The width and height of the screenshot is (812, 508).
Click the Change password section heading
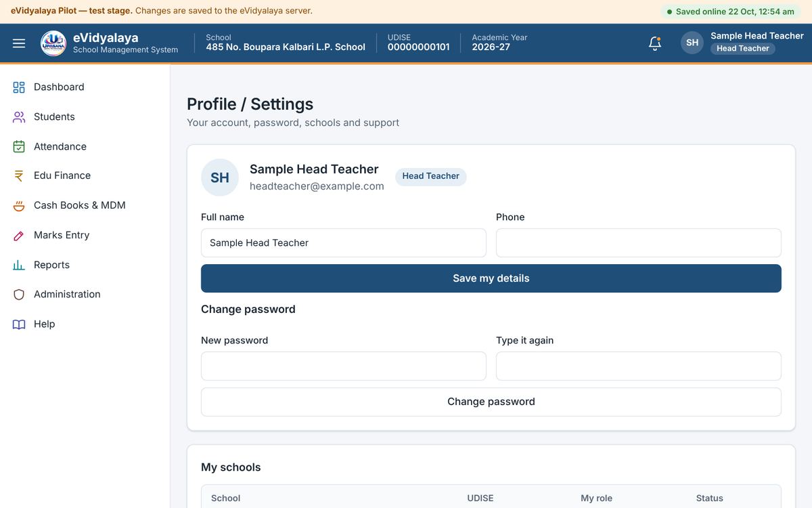tap(248, 310)
